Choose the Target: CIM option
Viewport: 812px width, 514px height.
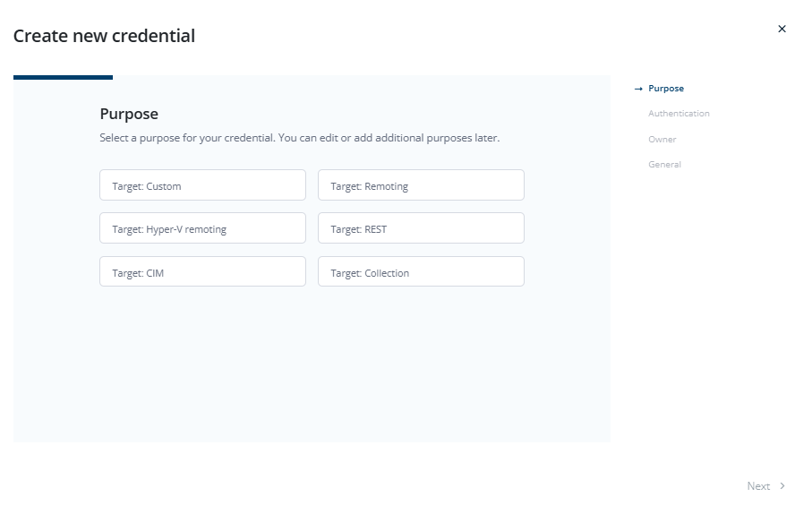202,271
